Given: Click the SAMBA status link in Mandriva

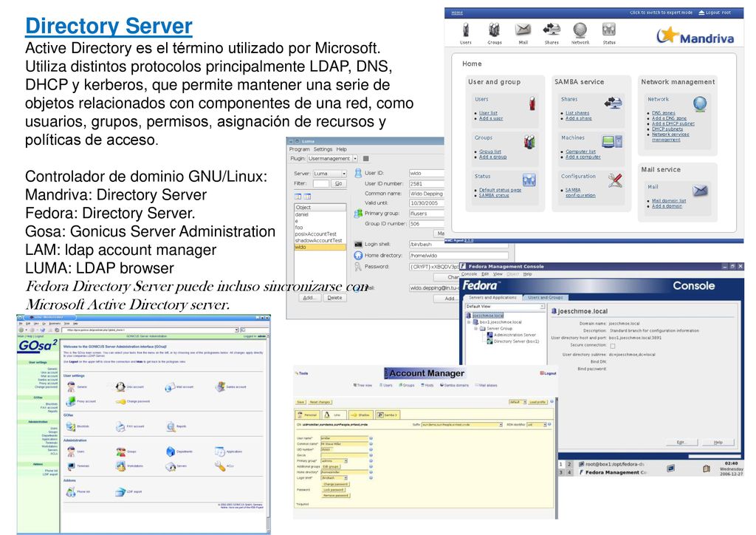Looking at the screenshot, I should (x=494, y=195).
